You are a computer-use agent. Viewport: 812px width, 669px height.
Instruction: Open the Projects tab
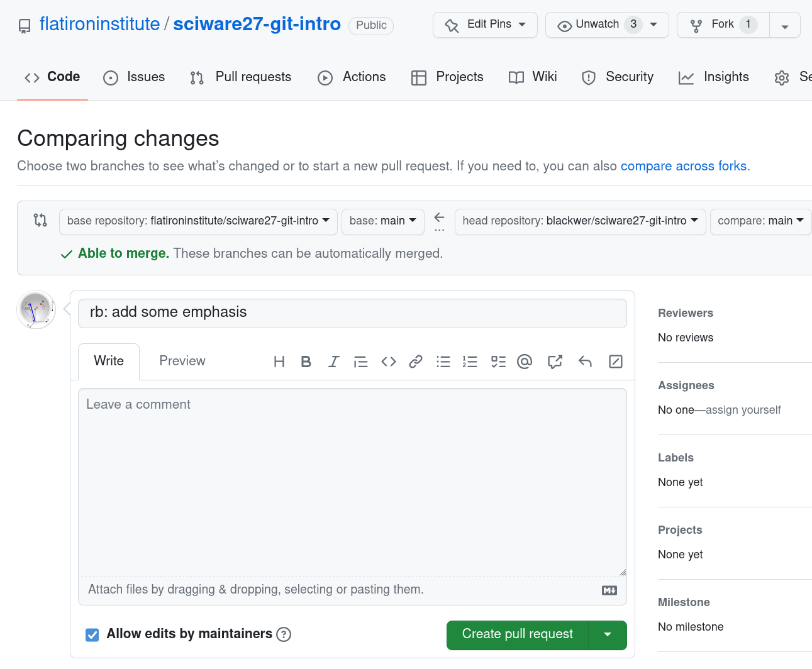448,77
